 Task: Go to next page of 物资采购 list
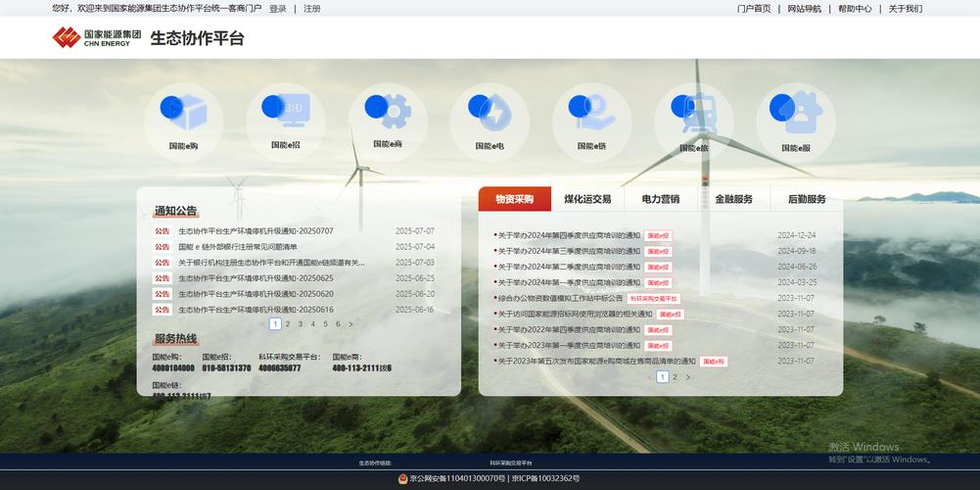pos(688,376)
